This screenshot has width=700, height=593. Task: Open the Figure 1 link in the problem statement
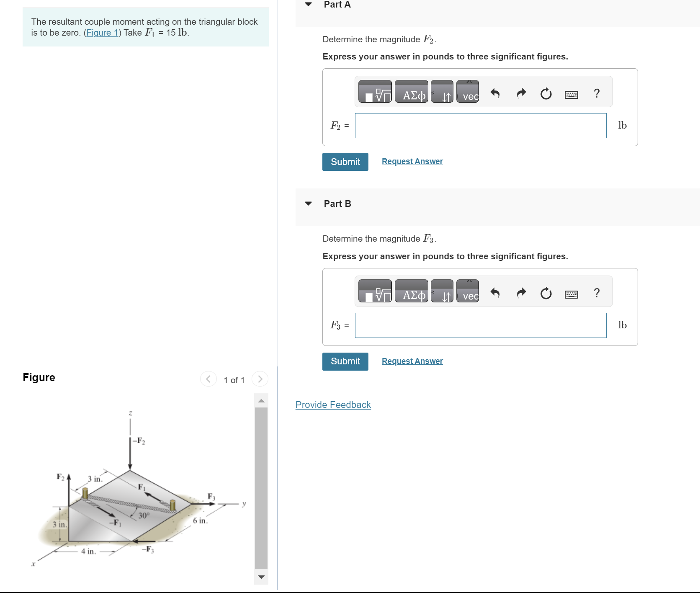coord(103,33)
